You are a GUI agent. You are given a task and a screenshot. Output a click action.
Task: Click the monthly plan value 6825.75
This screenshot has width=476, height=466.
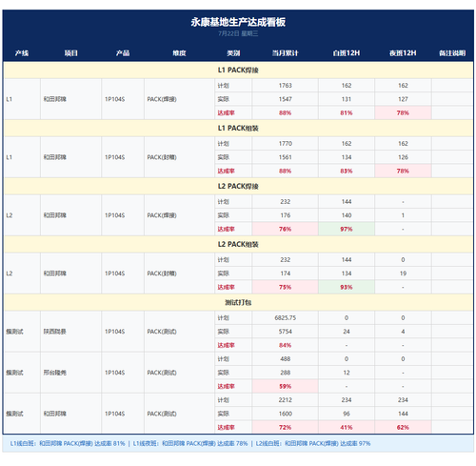click(x=285, y=318)
